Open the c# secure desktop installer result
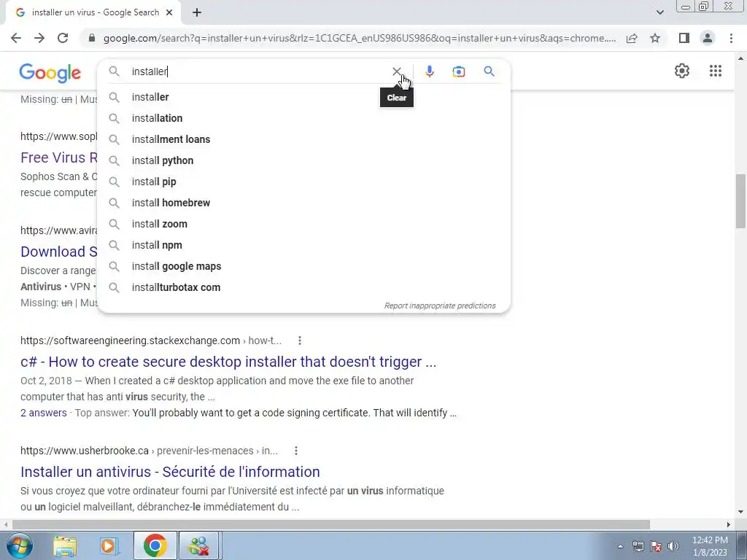This screenshot has height=560, width=747. tap(228, 362)
